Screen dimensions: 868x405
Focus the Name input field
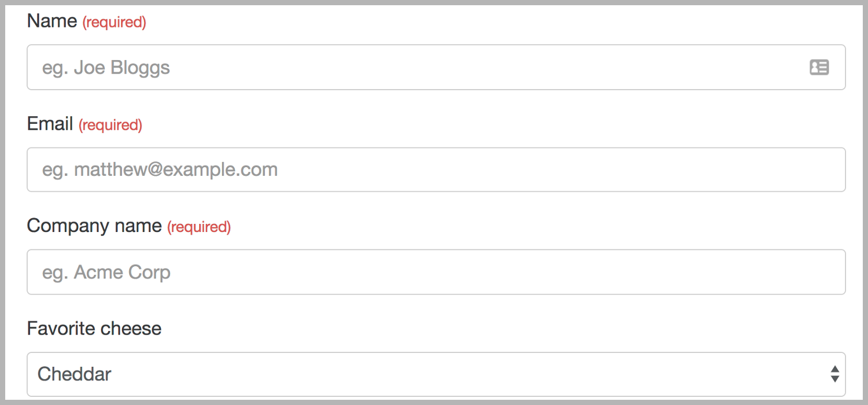pyautogui.click(x=436, y=67)
